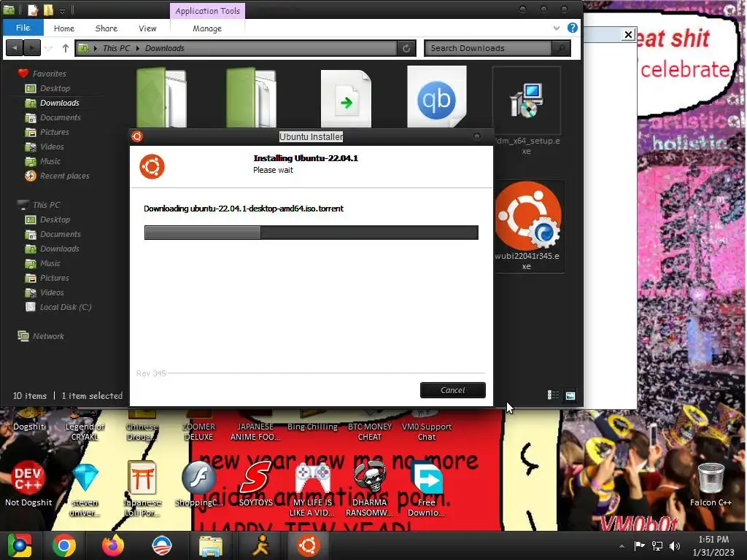Select Network in navigation pane
The width and height of the screenshot is (747, 560).
click(41, 336)
